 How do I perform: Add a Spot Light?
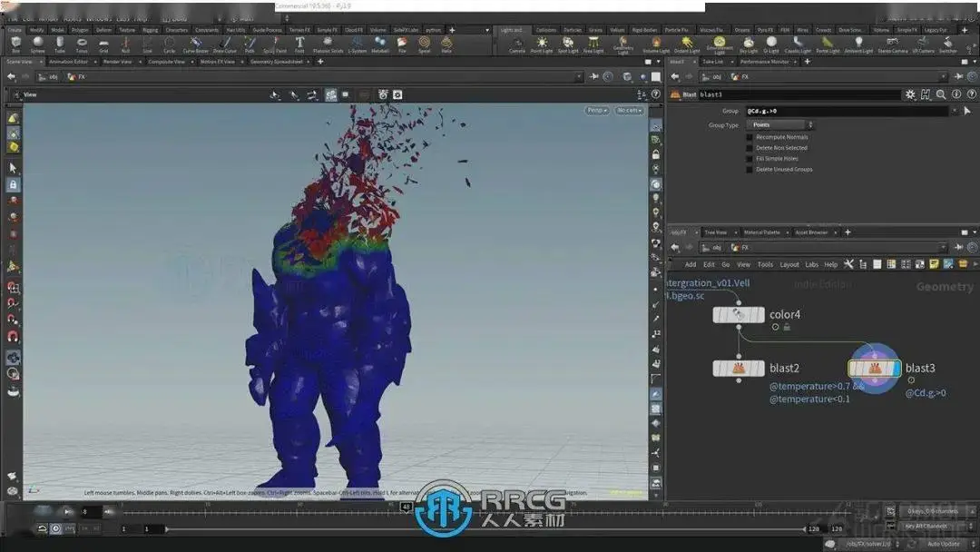(x=567, y=44)
